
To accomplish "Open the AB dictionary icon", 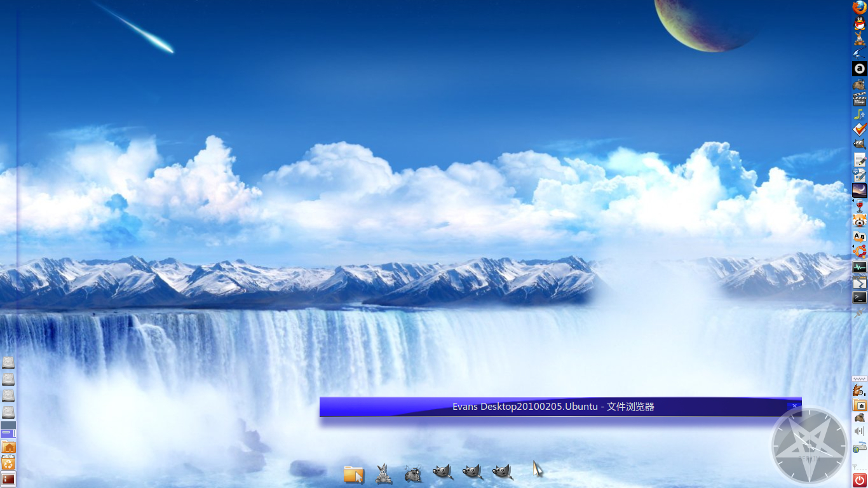I will click(860, 236).
